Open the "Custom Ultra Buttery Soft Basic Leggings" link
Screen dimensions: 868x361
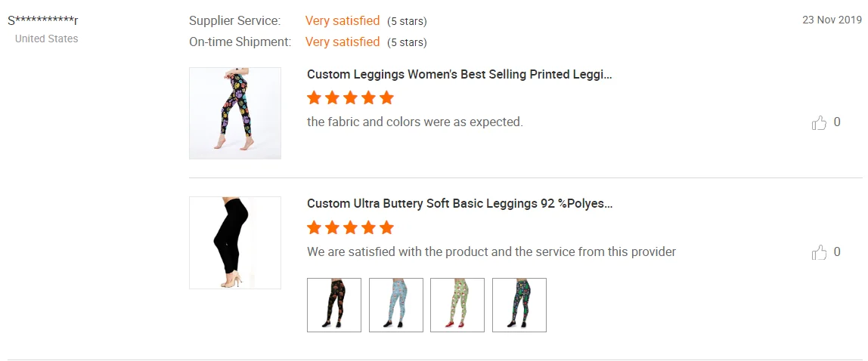(459, 204)
